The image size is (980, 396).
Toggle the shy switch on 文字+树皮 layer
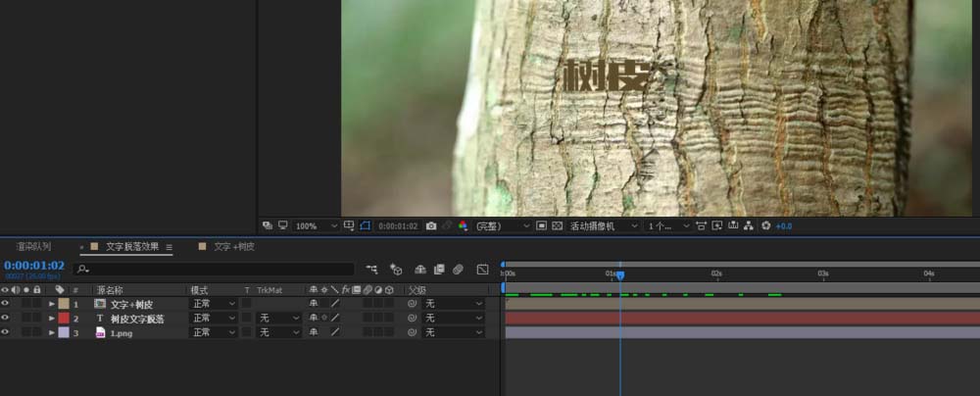coord(314,304)
